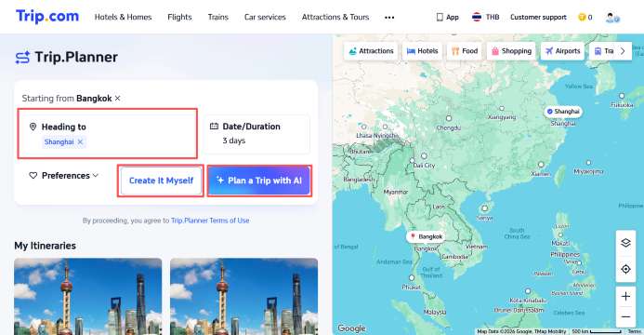Open map layers control
The image size is (644, 335).
click(625, 243)
